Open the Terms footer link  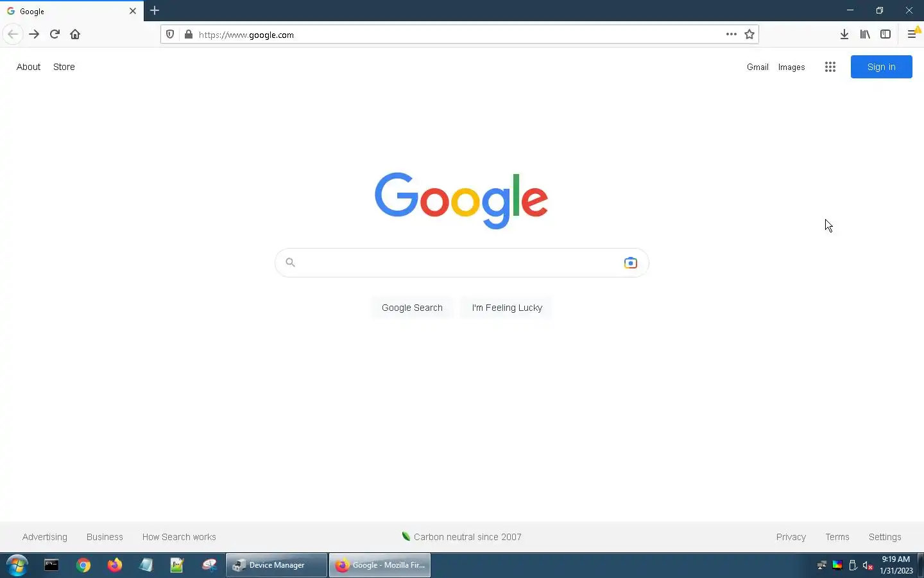(837, 537)
